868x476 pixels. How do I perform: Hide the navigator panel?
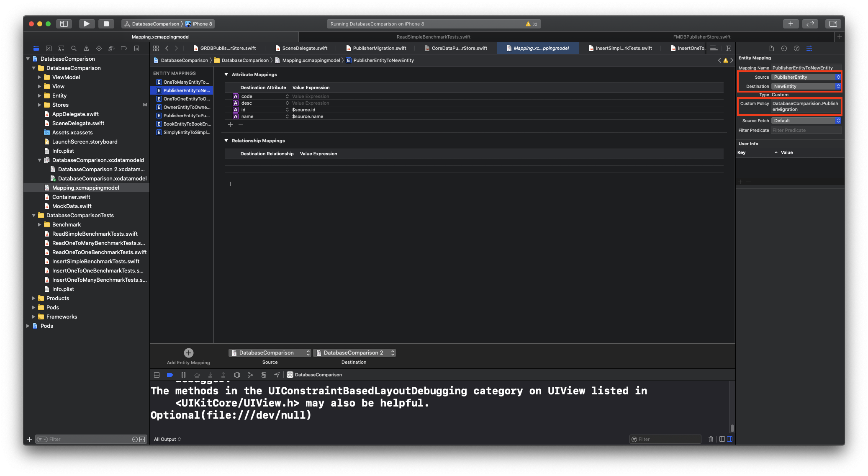[x=64, y=24]
